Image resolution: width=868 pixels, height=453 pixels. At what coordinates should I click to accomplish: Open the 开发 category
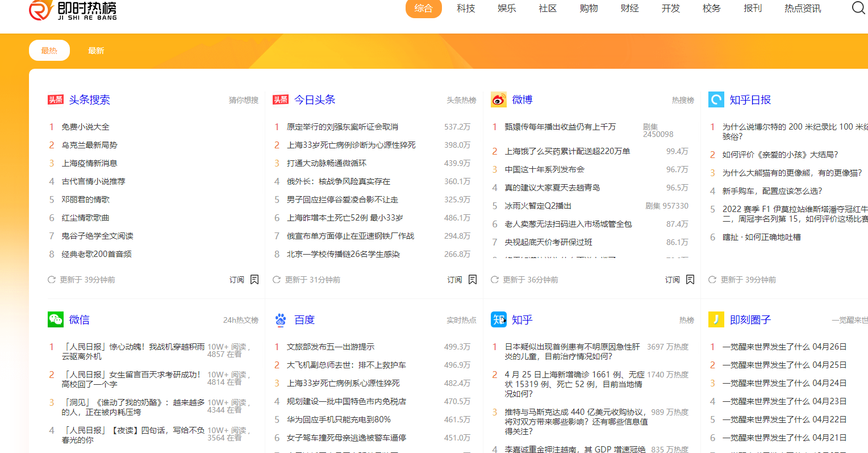pyautogui.click(x=671, y=8)
